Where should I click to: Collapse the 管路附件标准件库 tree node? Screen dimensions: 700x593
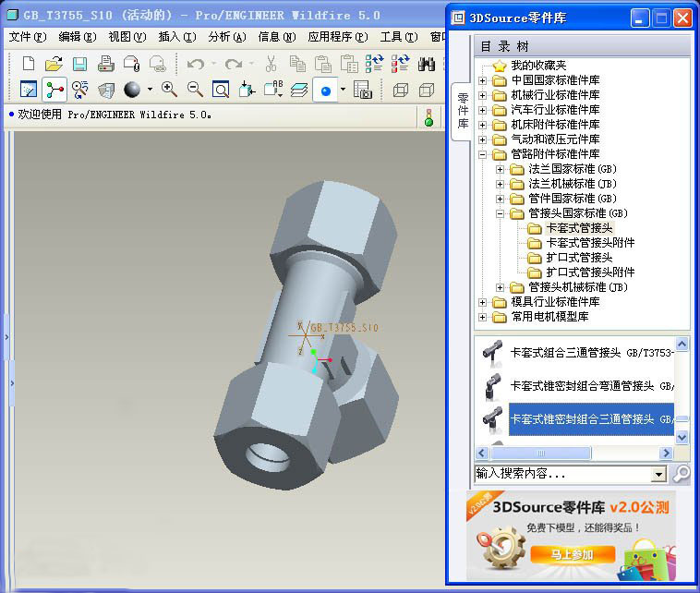pyautogui.click(x=484, y=154)
